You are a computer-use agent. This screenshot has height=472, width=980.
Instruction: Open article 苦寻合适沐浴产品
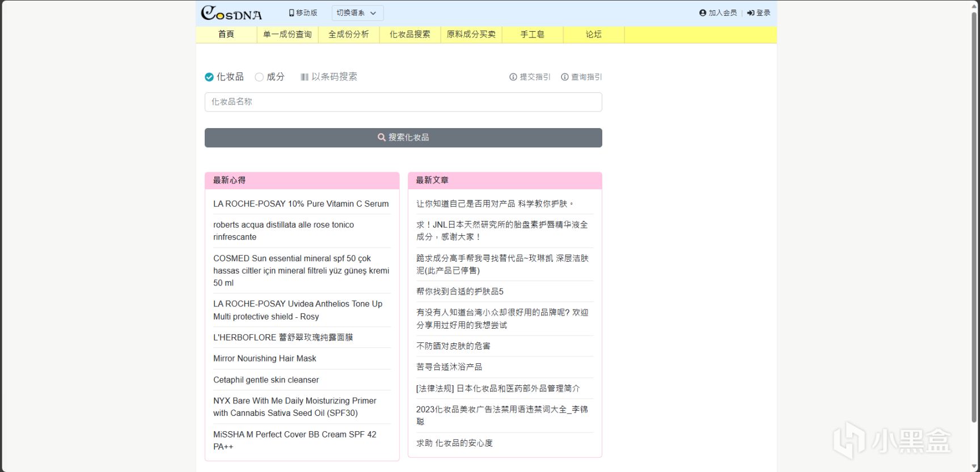(449, 367)
